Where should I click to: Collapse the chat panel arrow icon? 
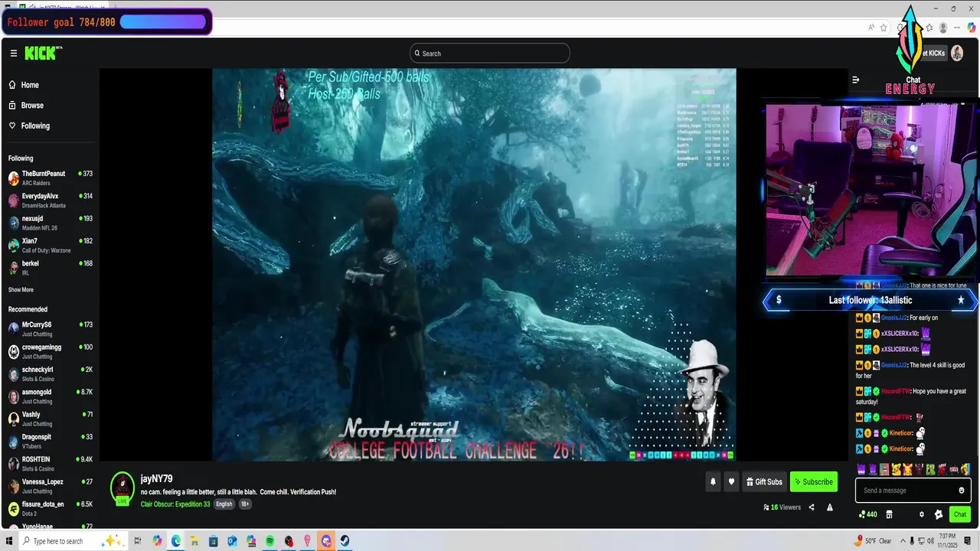[855, 80]
